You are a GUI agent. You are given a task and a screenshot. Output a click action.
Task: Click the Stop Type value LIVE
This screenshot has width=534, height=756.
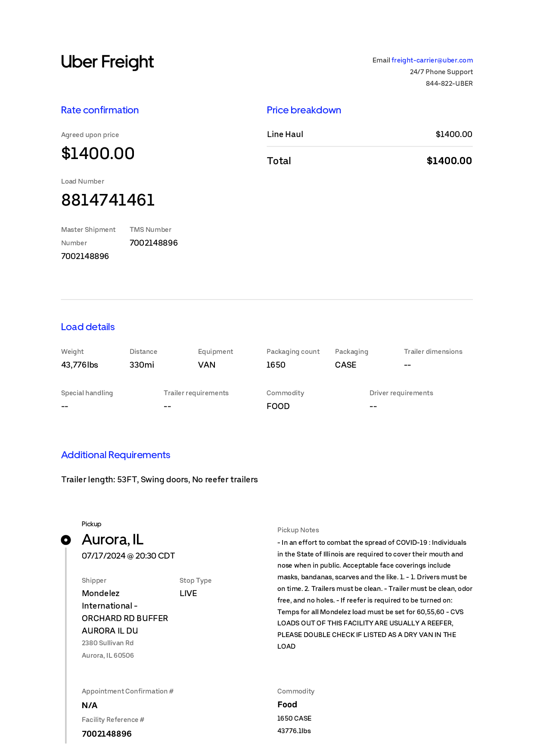[188, 593]
